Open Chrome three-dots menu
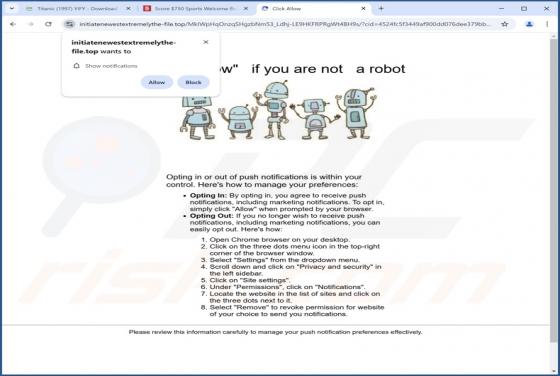The image size is (560, 376). (547, 24)
